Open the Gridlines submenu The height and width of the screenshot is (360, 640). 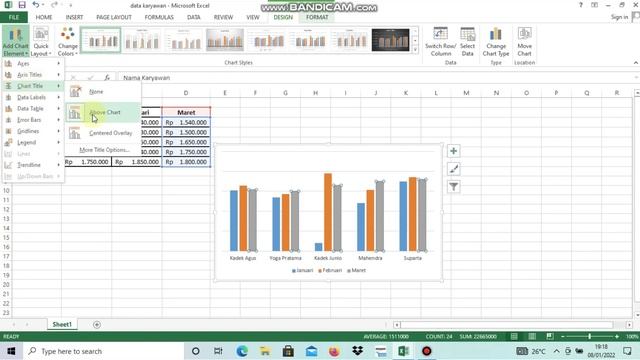(33, 131)
